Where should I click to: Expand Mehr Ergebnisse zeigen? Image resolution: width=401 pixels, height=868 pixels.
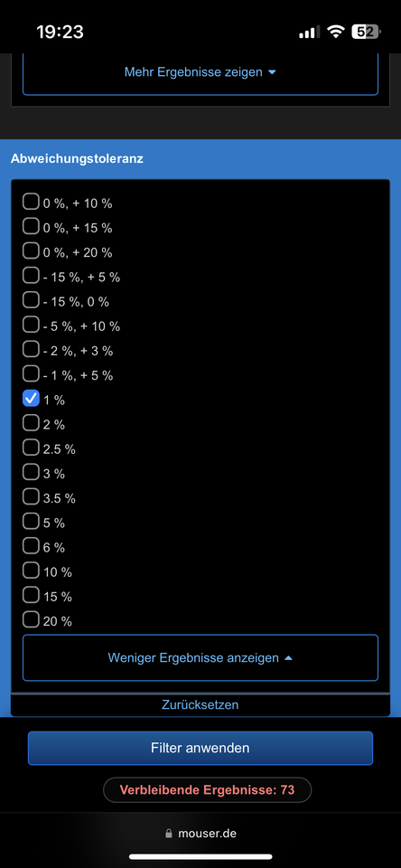point(200,72)
